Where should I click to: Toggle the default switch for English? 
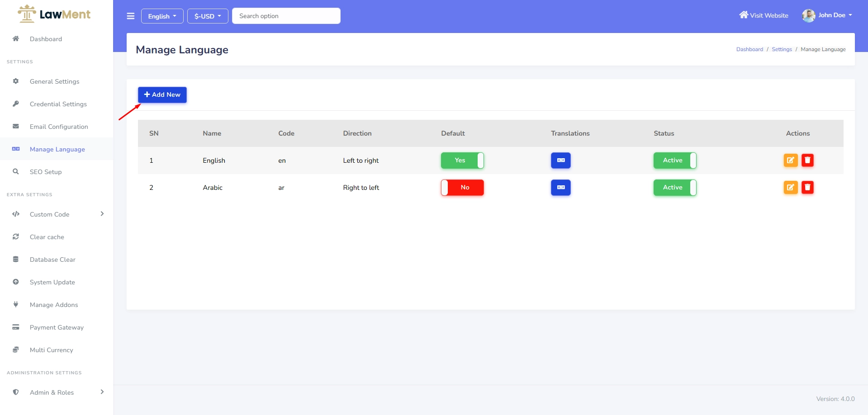pyautogui.click(x=462, y=160)
